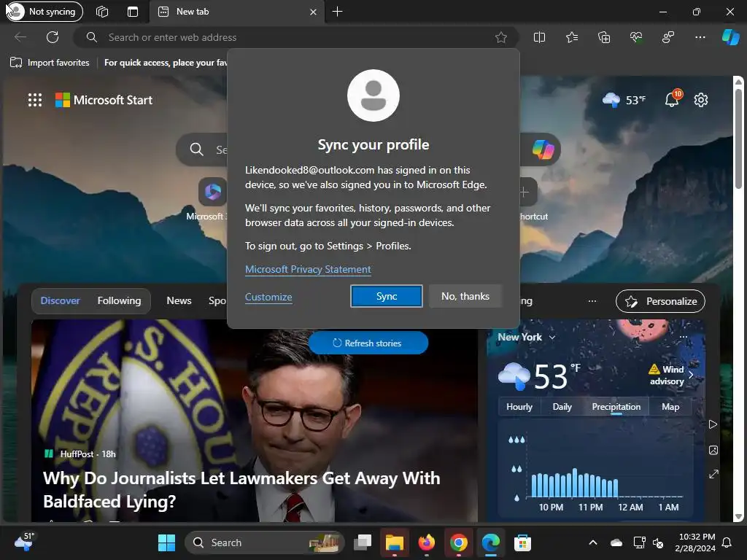Open taskbar weather widget showing 51°
Viewport: 747px width, 560px height.
(x=25, y=541)
